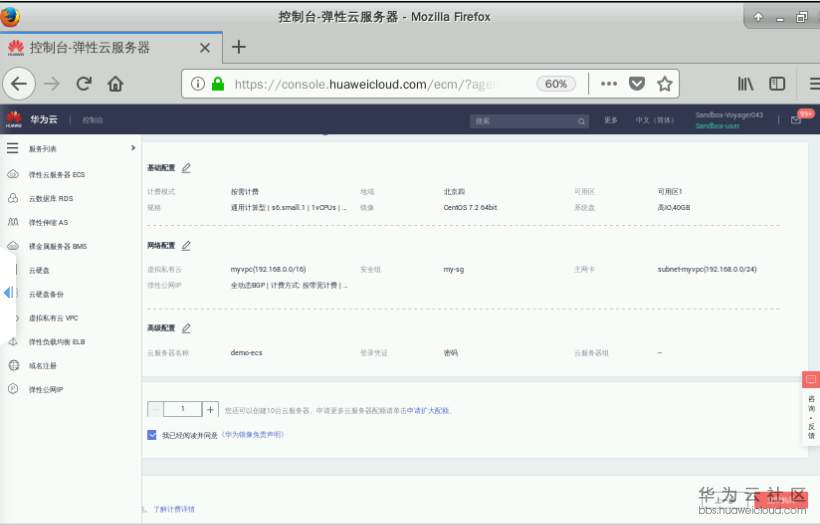The image size is (820, 525).
Task: Click the 弹性公网IP sidebar icon
Action: (14, 389)
